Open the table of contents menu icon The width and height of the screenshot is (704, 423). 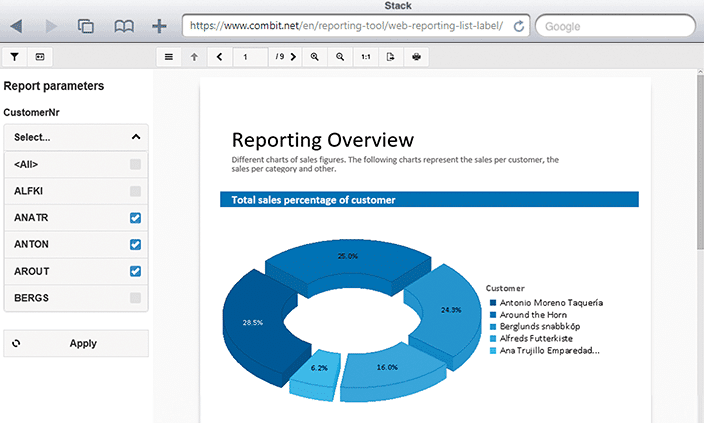pyautogui.click(x=169, y=57)
